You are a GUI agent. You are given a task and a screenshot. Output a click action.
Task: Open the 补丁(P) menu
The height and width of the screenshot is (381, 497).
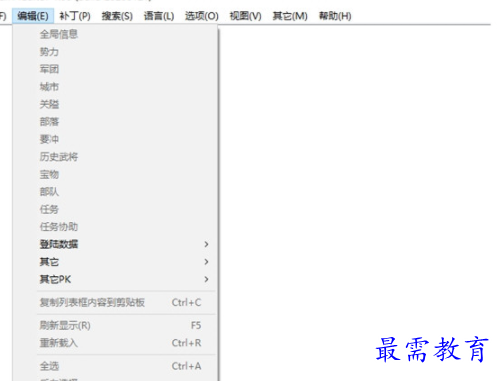point(75,16)
